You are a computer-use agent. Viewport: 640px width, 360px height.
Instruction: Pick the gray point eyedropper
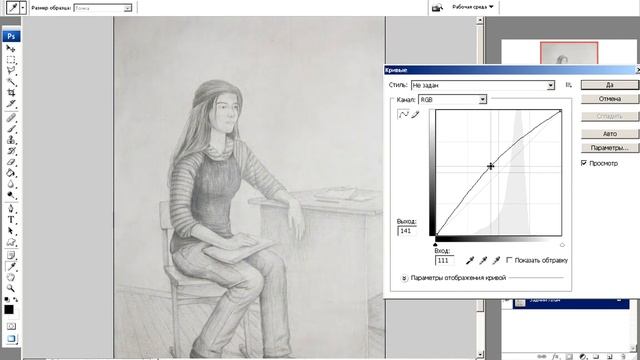pos(483,260)
